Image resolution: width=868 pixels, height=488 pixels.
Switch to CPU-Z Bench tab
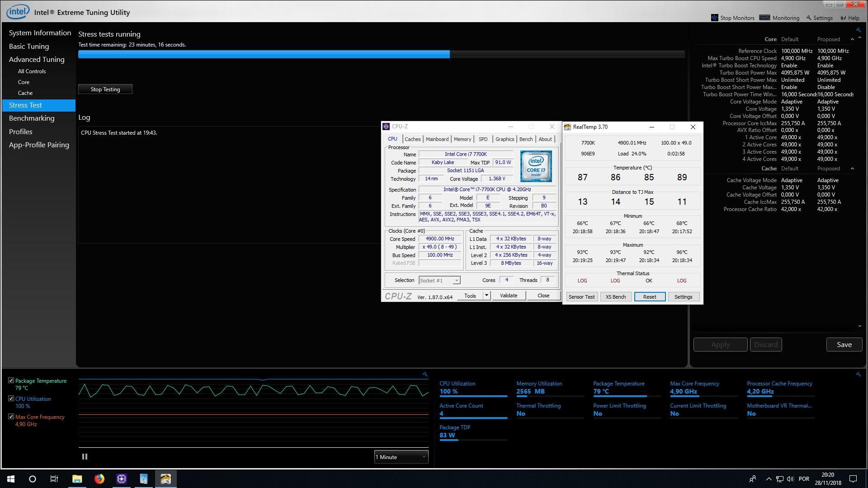pos(526,139)
